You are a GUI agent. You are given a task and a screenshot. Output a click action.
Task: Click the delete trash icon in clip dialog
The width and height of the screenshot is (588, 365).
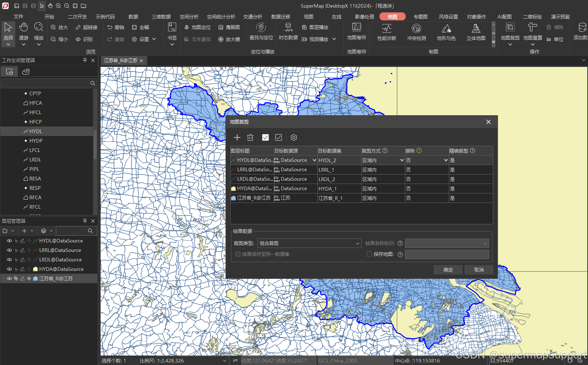coord(250,137)
